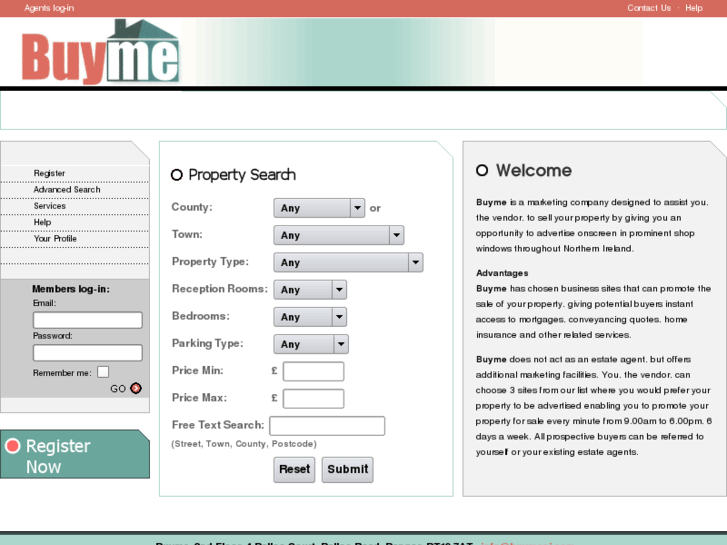
Task: Open the Parking Type dropdown
Action: point(311,344)
